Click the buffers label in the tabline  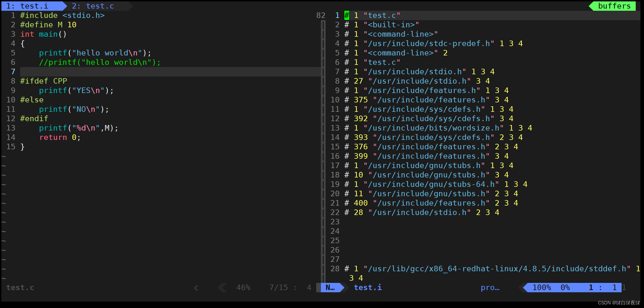point(614,6)
